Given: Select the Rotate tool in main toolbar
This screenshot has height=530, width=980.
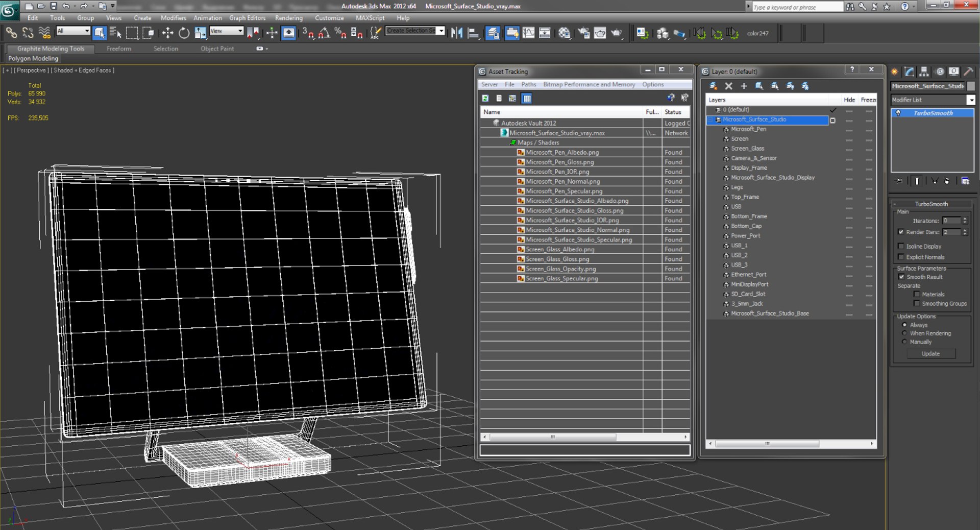Looking at the screenshot, I should point(184,33).
